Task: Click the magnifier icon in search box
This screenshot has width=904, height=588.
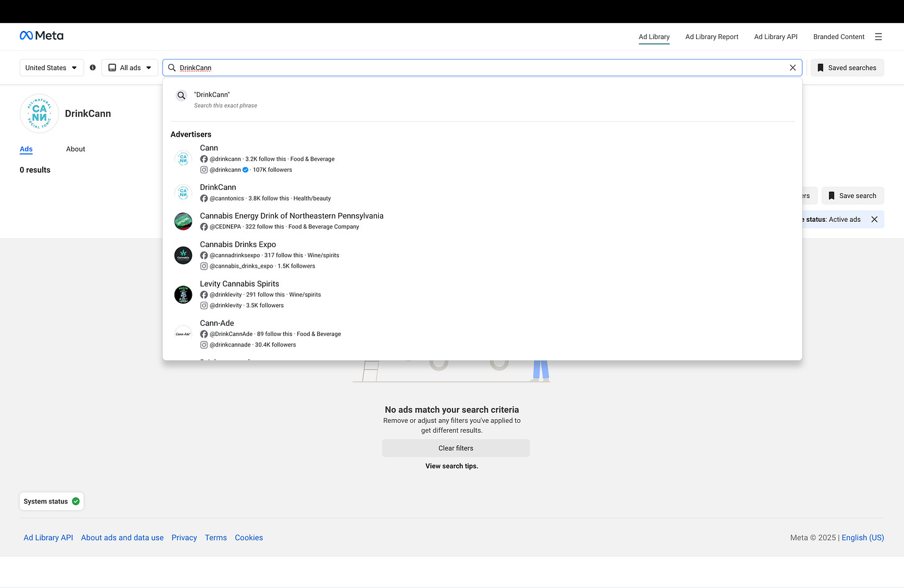Action: [x=172, y=68]
